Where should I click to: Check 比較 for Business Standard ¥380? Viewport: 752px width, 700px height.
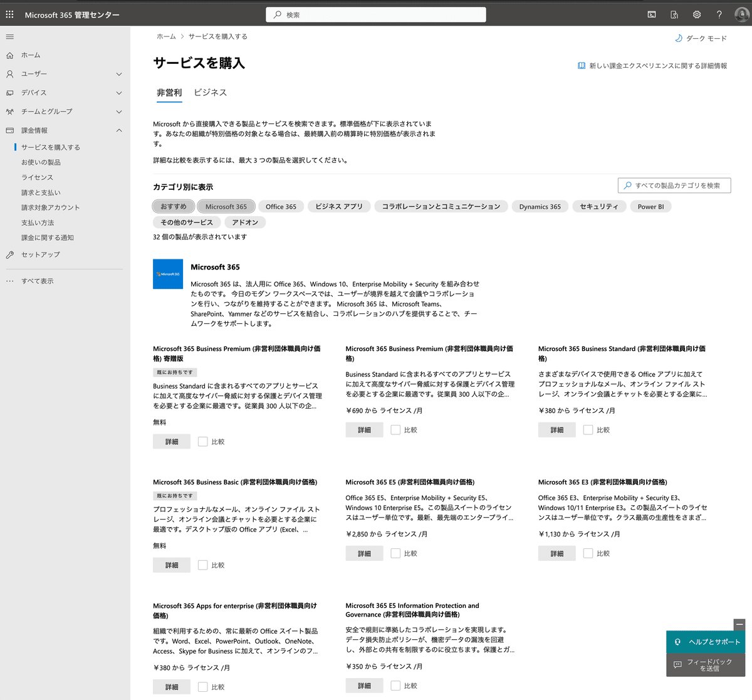coord(588,430)
